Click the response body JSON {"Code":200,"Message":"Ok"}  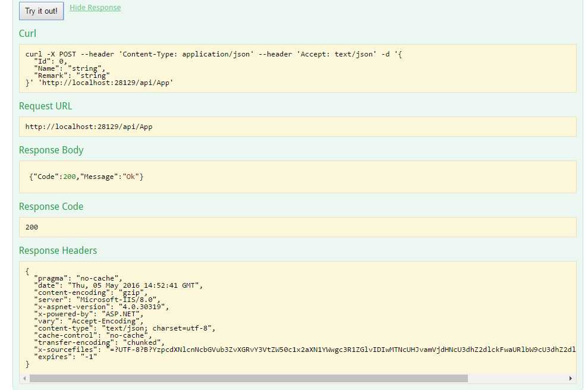[86, 177]
